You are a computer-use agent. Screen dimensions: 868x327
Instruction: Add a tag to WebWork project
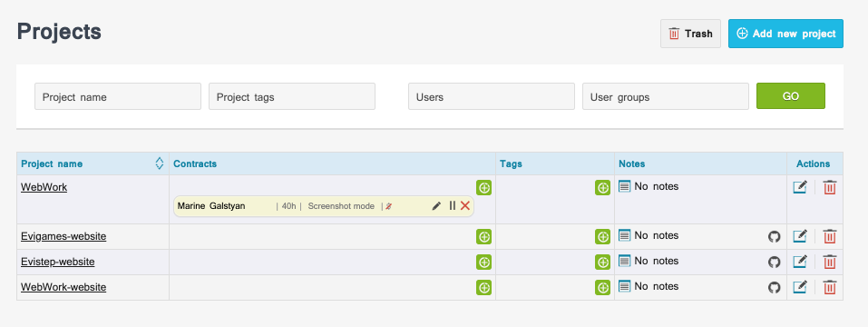[x=603, y=188]
